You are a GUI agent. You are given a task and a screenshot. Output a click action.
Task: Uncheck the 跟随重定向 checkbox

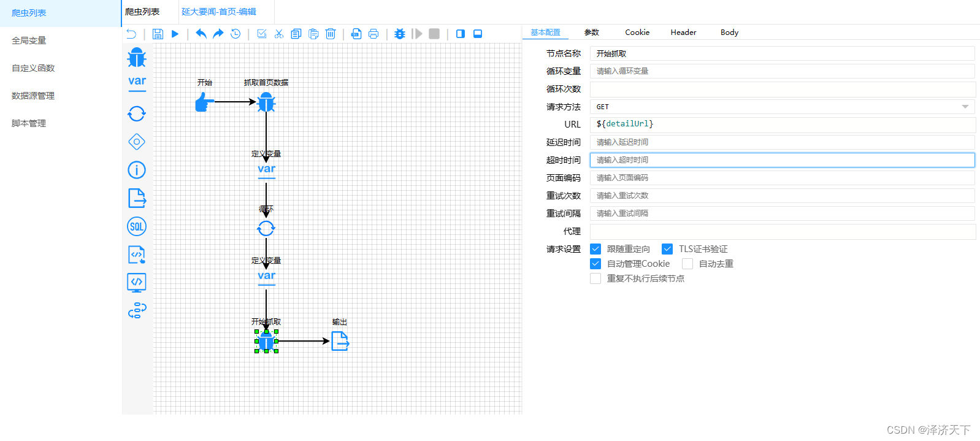coord(595,249)
